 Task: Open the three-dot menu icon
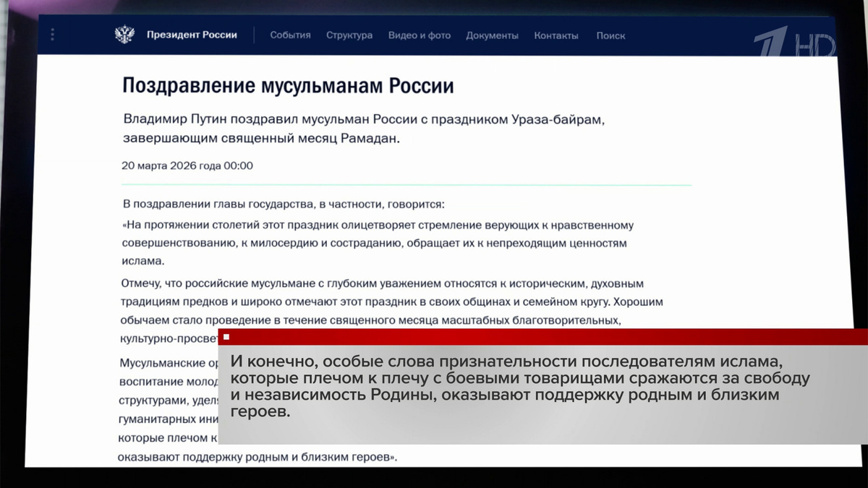pos(51,35)
